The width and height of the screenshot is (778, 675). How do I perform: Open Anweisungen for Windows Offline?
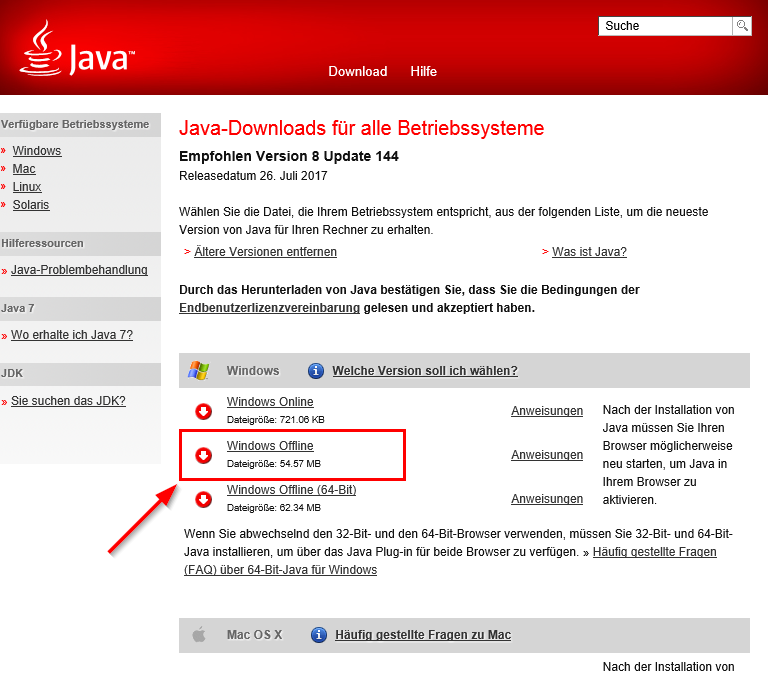547,455
